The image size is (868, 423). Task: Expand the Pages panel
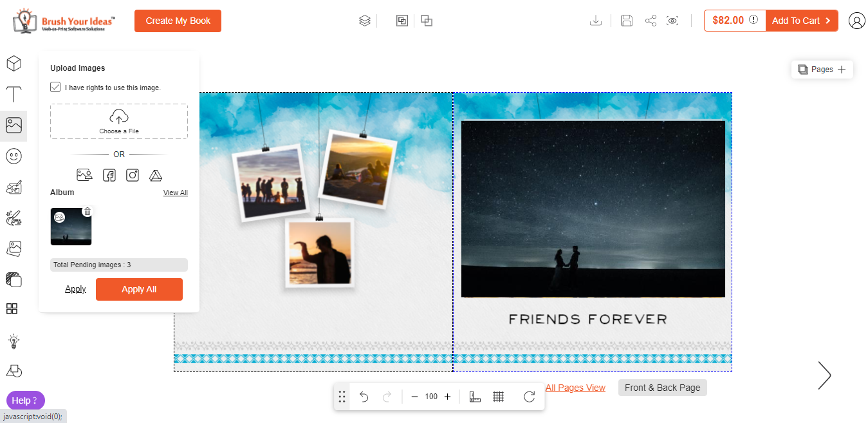click(843, 69)
